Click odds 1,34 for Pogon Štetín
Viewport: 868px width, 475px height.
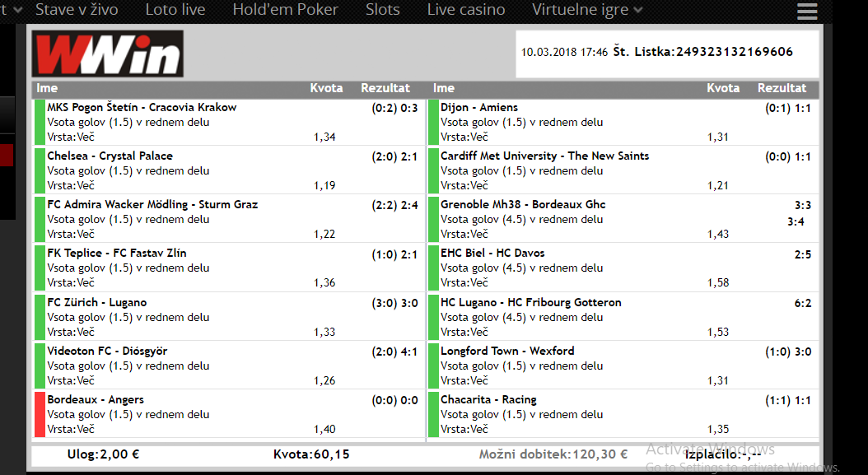pyautogui.click(x=324, y=137)
